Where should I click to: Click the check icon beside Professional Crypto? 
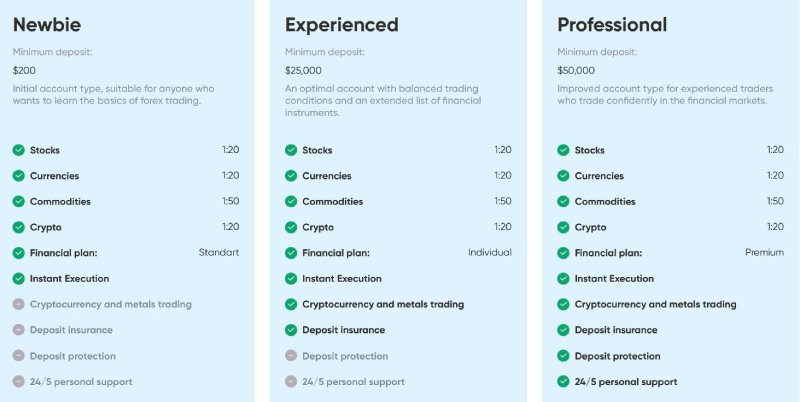pyautogui.click(x=563, y=227)
